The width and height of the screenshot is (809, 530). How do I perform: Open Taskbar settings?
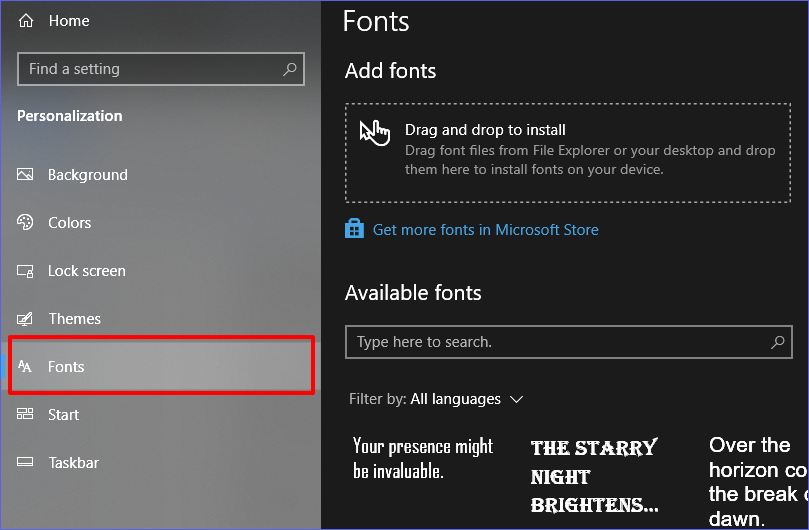[x=73, y=462]
